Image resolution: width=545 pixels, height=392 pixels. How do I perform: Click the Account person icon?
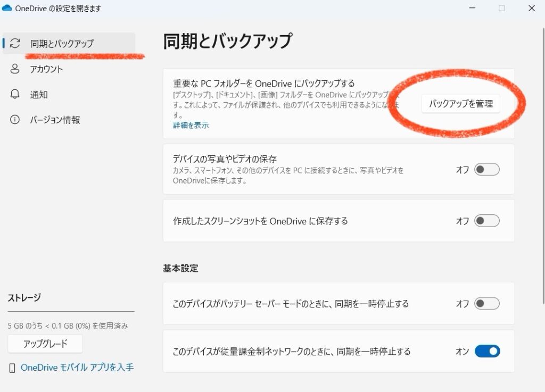click(x=15, y=69)
